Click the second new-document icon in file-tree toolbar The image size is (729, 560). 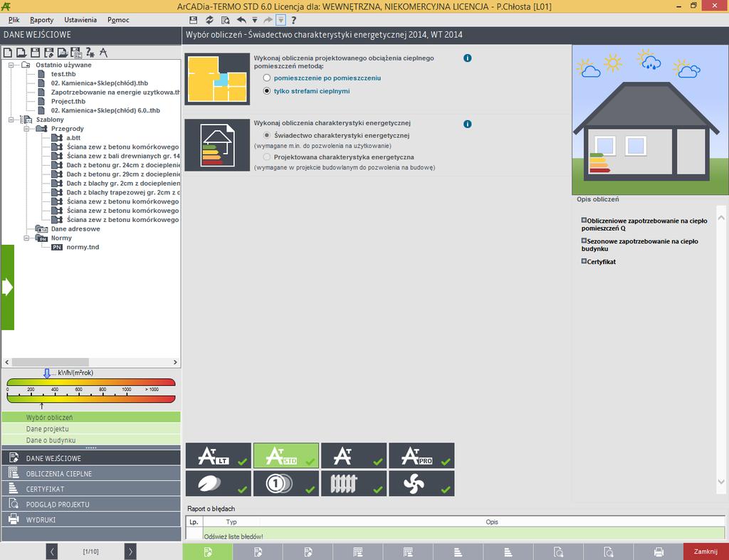tap(21, 53)
